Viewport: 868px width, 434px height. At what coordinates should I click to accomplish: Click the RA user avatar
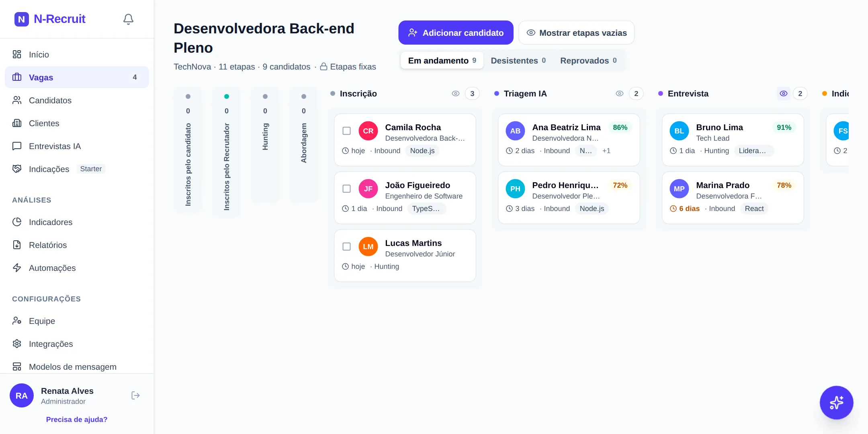click(22, 395)
